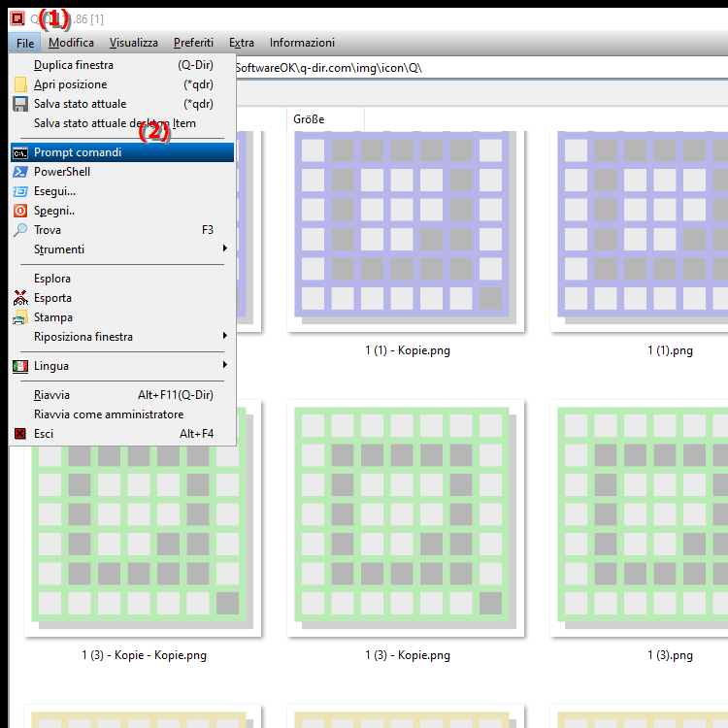Expand the Riposiziona finestra submenu arrow
Viewport: 728px width, 728px height.
pos(224,337)
